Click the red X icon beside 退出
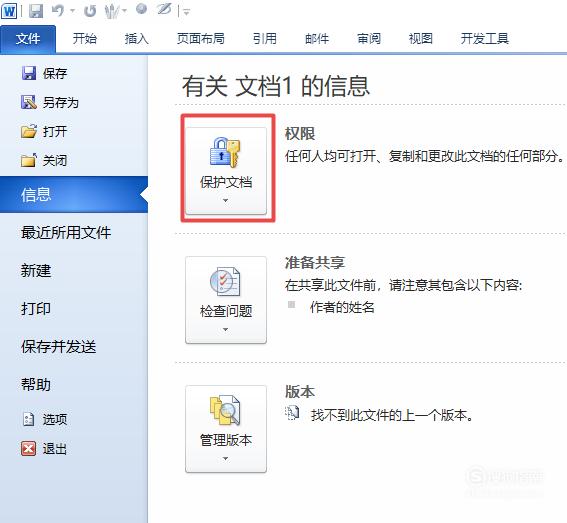 pyautogui.click(x=29, y=449)
